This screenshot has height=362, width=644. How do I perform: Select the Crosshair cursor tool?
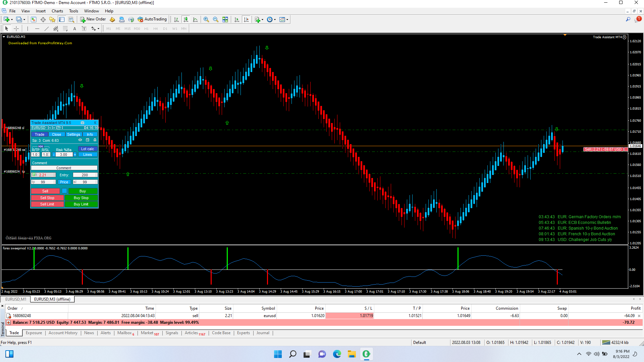click(x=16, y=29)
